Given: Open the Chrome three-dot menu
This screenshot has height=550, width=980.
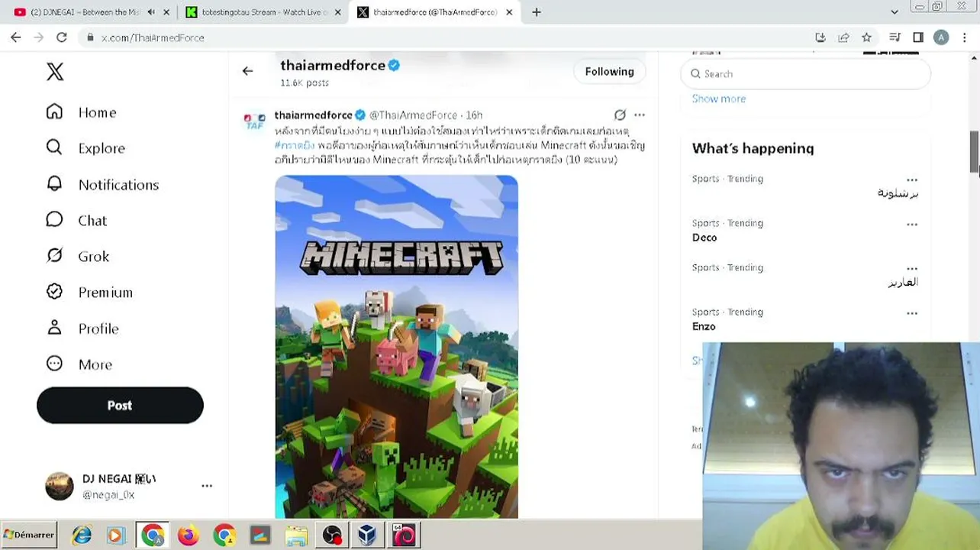Looking at the screenshot, I should tap(964, 37).
